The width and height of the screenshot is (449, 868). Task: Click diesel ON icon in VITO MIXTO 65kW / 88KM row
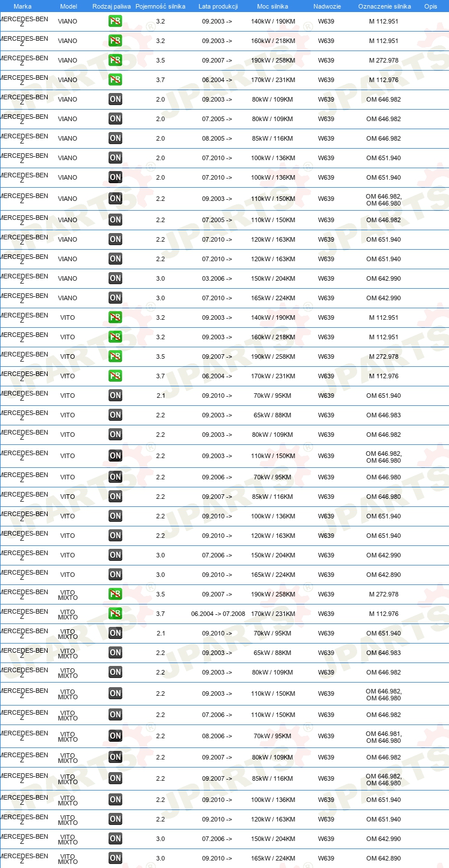click(x=115, y=653)
